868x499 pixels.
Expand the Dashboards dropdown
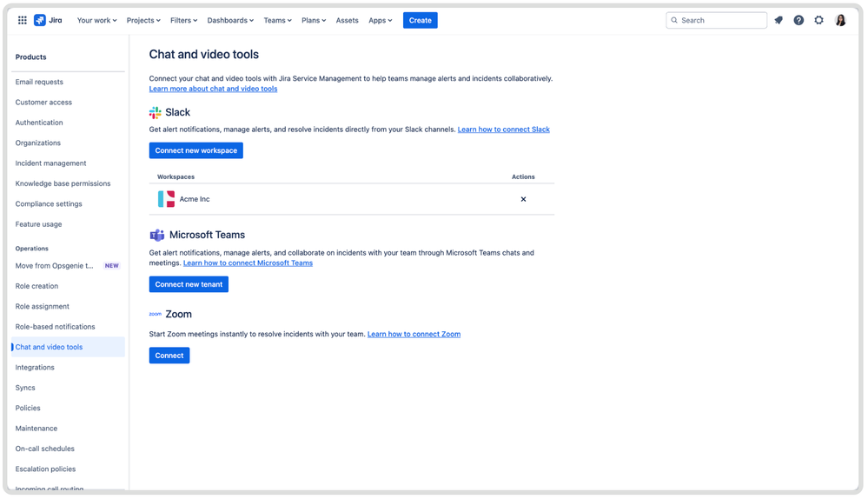(x=230, y=21)
